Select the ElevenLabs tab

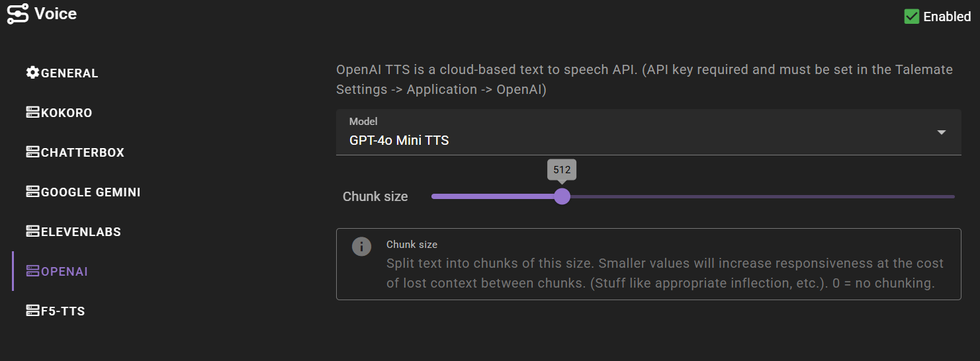pos(73,231)
